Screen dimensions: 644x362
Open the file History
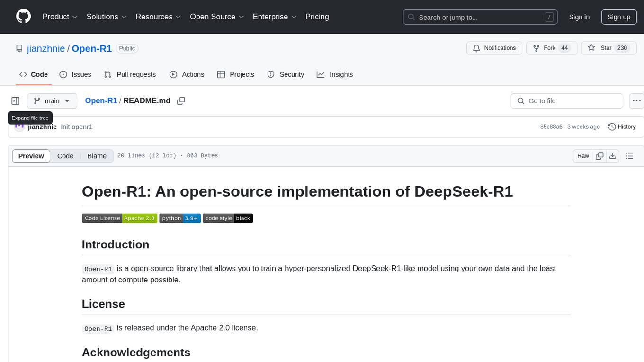pyautogui.click(x=622, y=127)
